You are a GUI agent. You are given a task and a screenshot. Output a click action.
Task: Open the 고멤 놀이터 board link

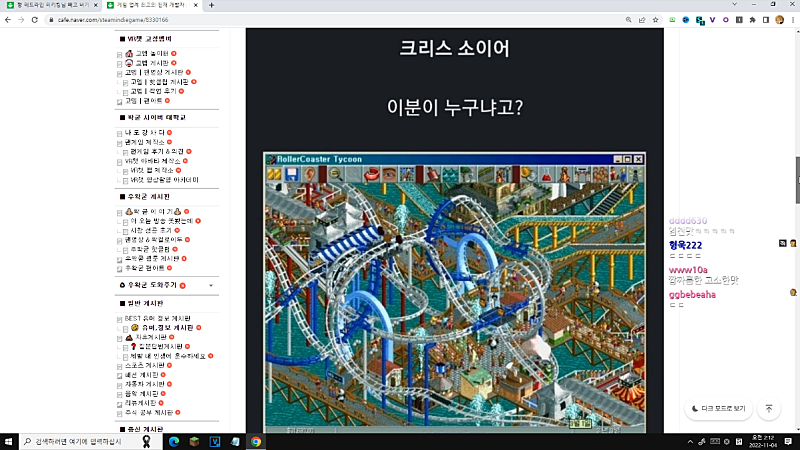(x=152, y=54)
